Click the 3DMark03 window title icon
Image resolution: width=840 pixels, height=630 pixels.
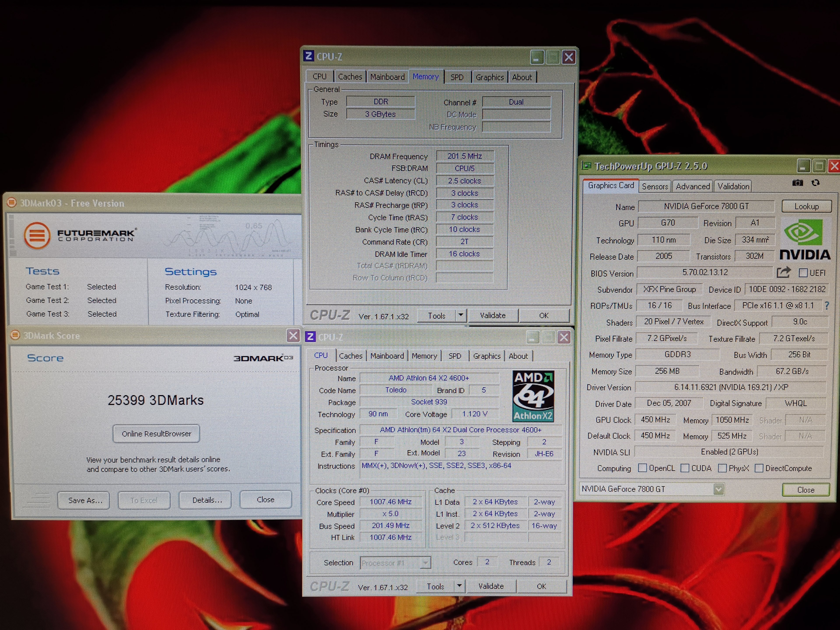12,203
